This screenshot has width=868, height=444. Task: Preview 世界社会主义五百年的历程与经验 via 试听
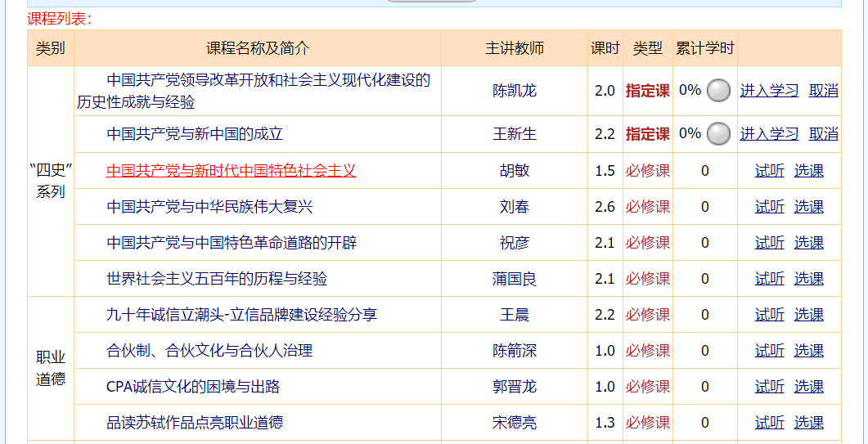click(x=769, y=279)
